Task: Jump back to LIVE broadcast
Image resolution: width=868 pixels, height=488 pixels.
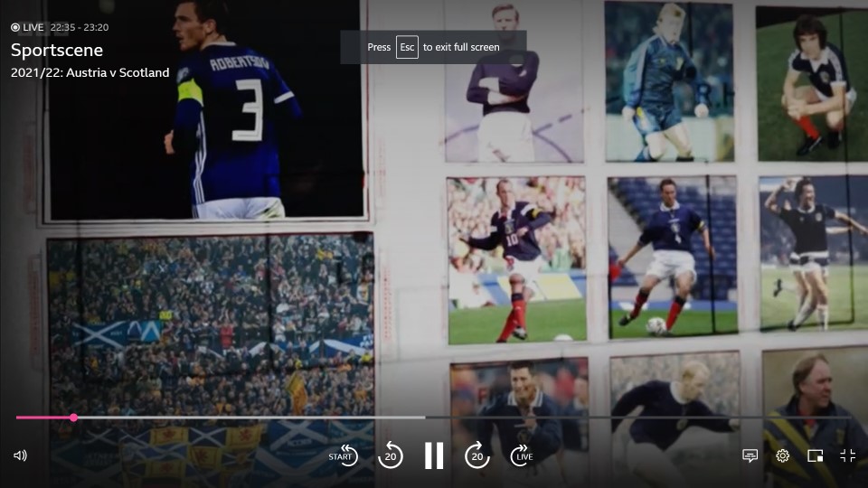Action: (522, 455)
